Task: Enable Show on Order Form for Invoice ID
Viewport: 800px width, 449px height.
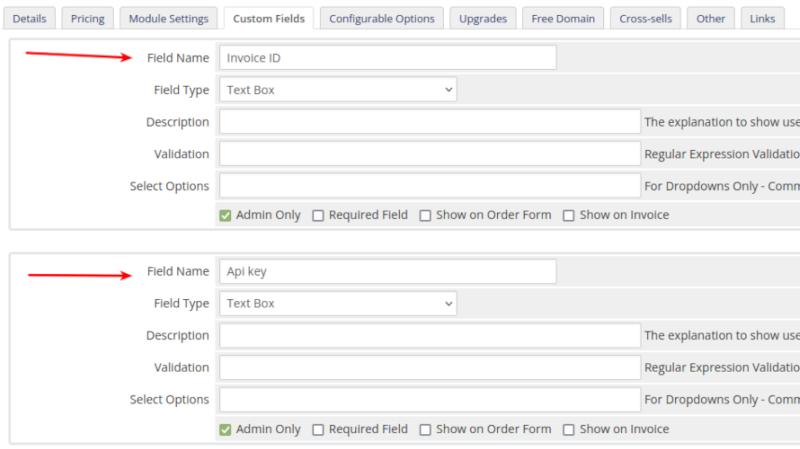Action: tap(425, 215)
